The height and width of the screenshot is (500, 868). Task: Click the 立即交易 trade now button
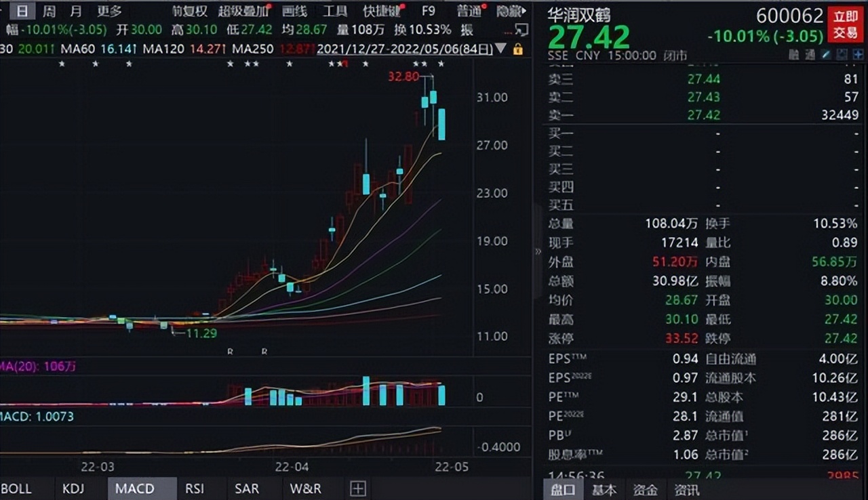tap(845, 25)
